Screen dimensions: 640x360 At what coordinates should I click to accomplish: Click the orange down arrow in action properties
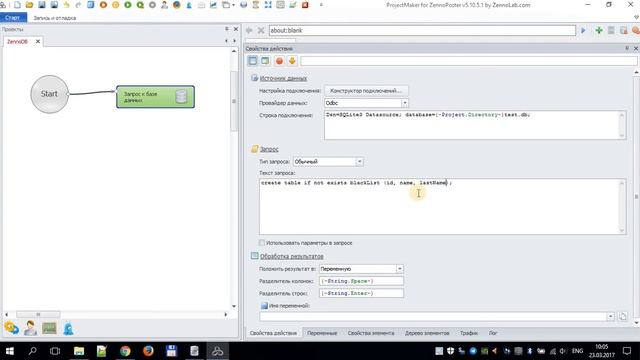[292, 61]
